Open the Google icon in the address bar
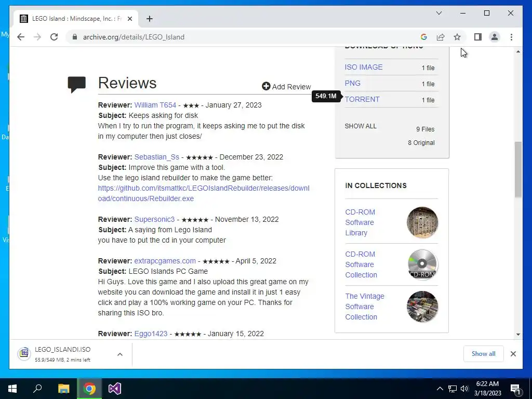This screenshot has width=532, height=399. pyautogui.click(x=424, y=37)
